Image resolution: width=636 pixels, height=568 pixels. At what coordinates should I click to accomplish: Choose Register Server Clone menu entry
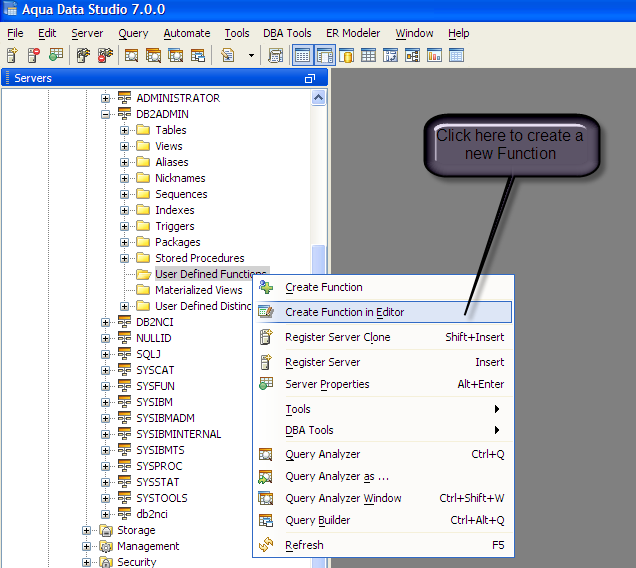383,337
